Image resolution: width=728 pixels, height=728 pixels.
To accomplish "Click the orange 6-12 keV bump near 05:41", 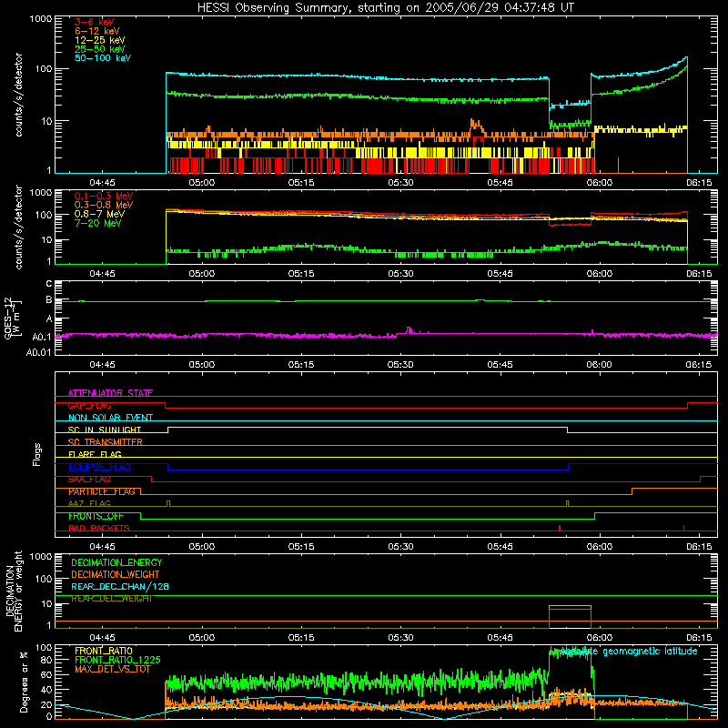I will (476, 126).
